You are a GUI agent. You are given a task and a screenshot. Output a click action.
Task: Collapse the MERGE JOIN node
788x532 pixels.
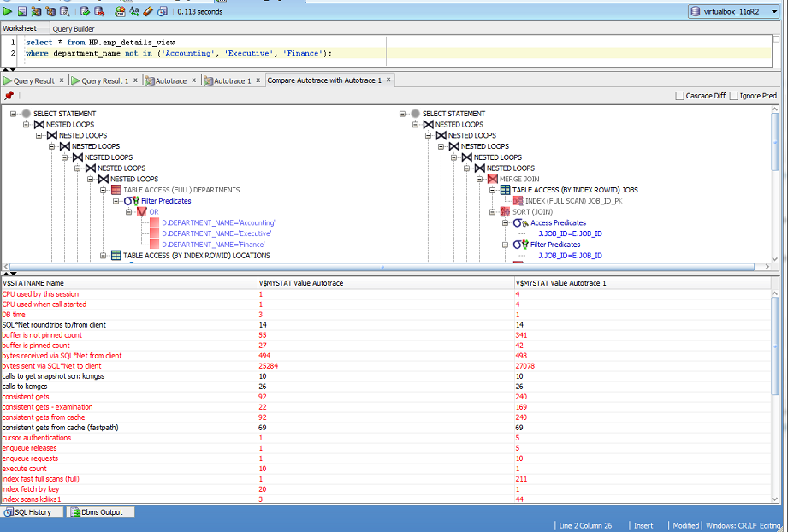coord(479,180)
